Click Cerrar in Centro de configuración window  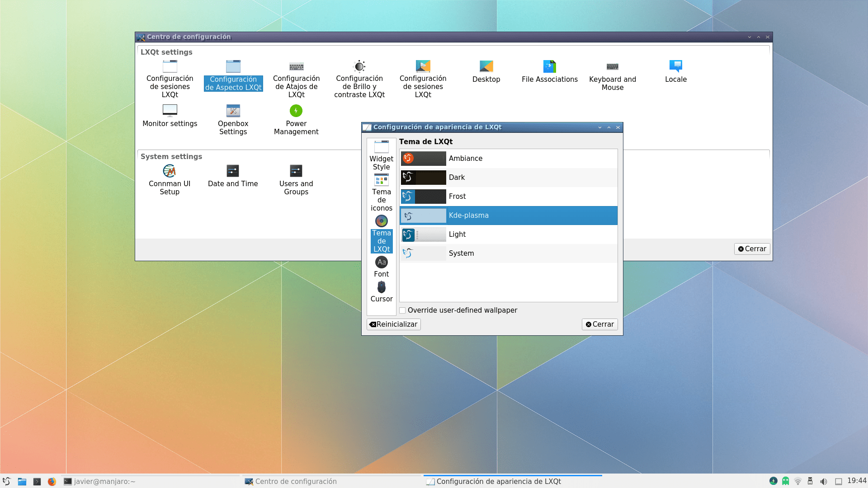coord(752,249)
